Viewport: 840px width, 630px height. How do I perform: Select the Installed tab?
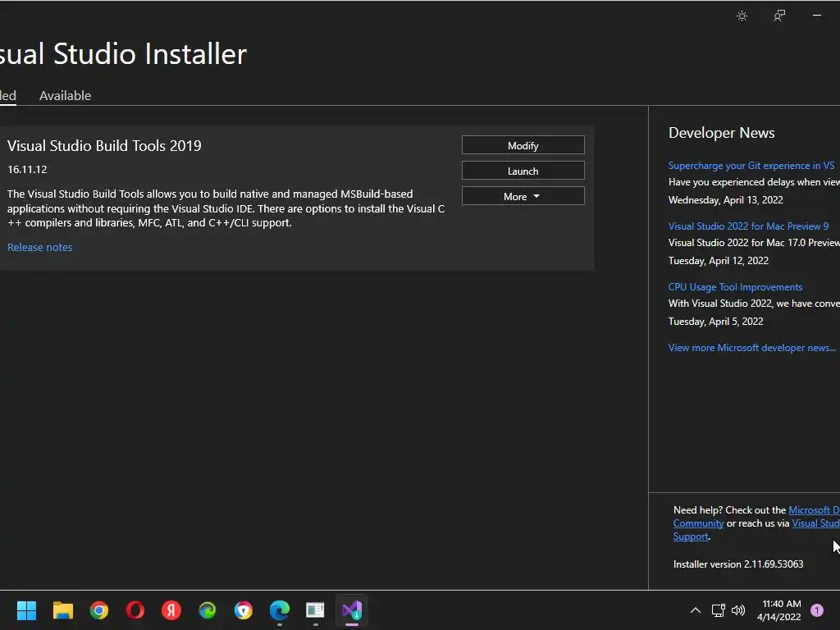(x=7, y=95)
